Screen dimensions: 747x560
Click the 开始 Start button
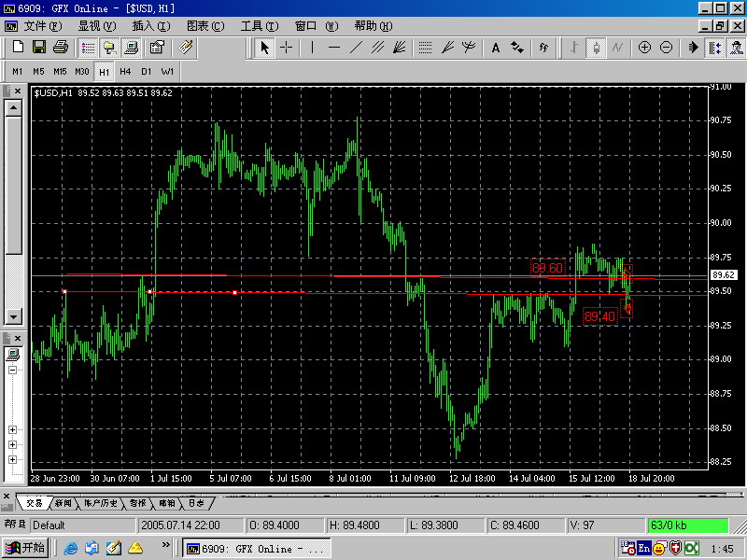[x=25, y=548]
